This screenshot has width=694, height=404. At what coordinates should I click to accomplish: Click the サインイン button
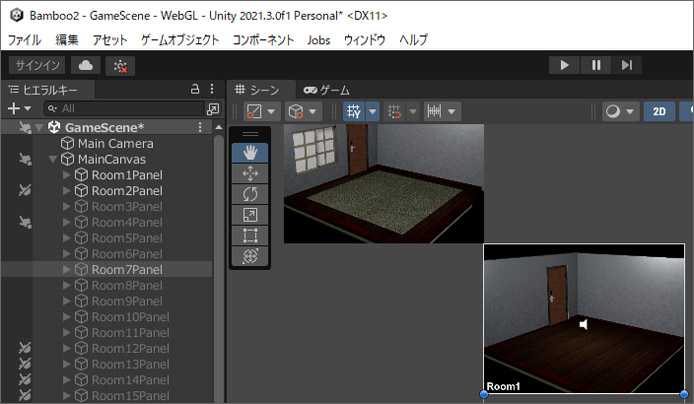click(x=38, y=65)
